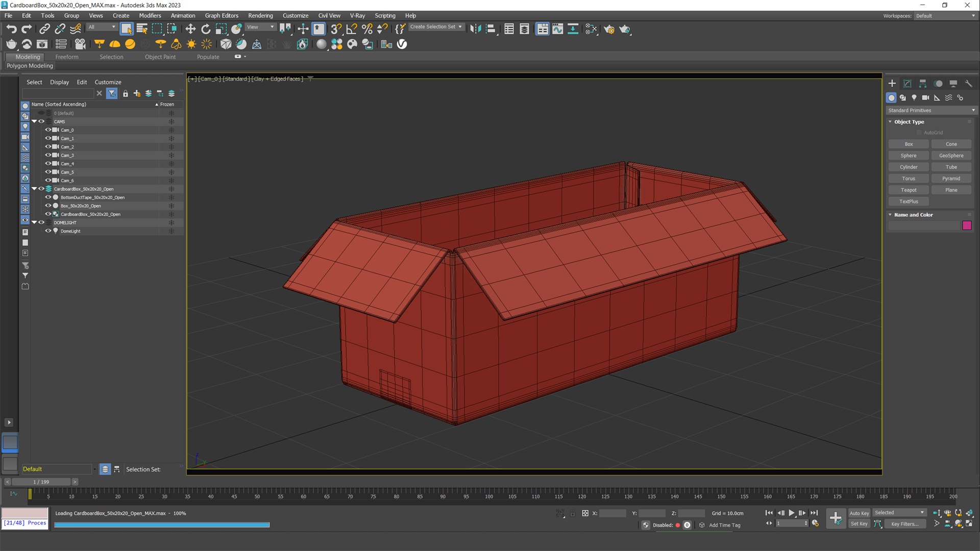Open the Render Setup teapot icon

point(609,29)
